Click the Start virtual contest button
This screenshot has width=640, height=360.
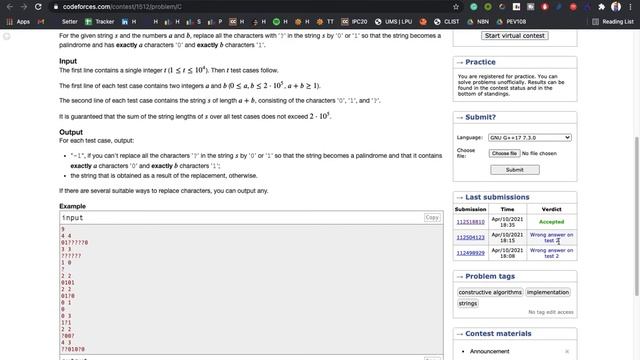coord(515,36)
